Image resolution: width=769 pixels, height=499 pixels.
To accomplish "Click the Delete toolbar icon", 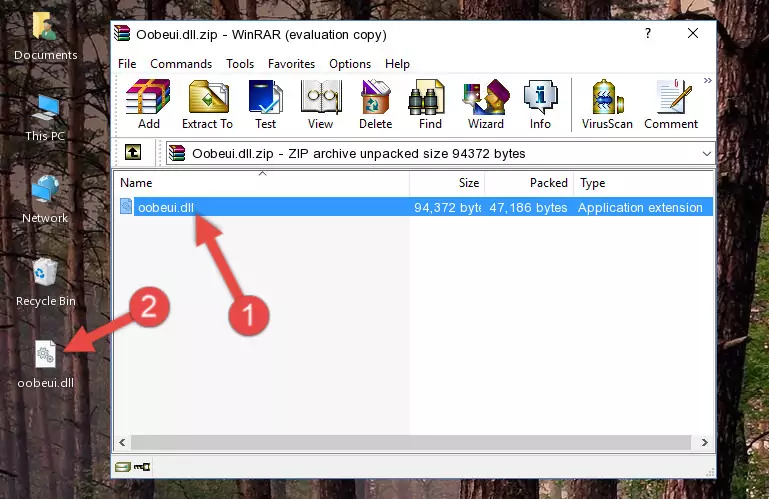I will tap(376, 105).
